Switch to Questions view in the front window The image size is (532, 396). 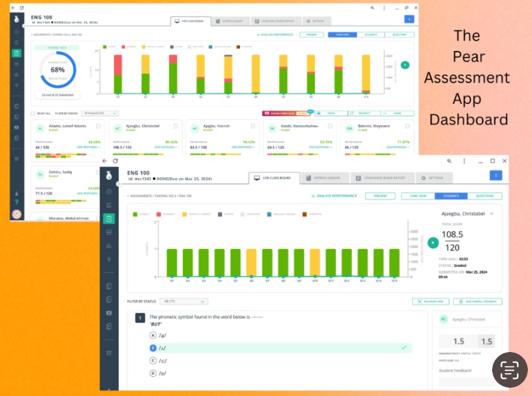point(485,196)
